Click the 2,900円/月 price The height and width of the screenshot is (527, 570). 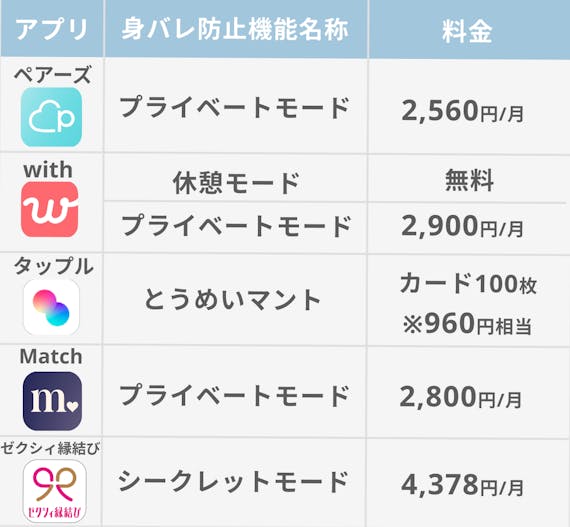pyautogui.click(x=463, y=226)
